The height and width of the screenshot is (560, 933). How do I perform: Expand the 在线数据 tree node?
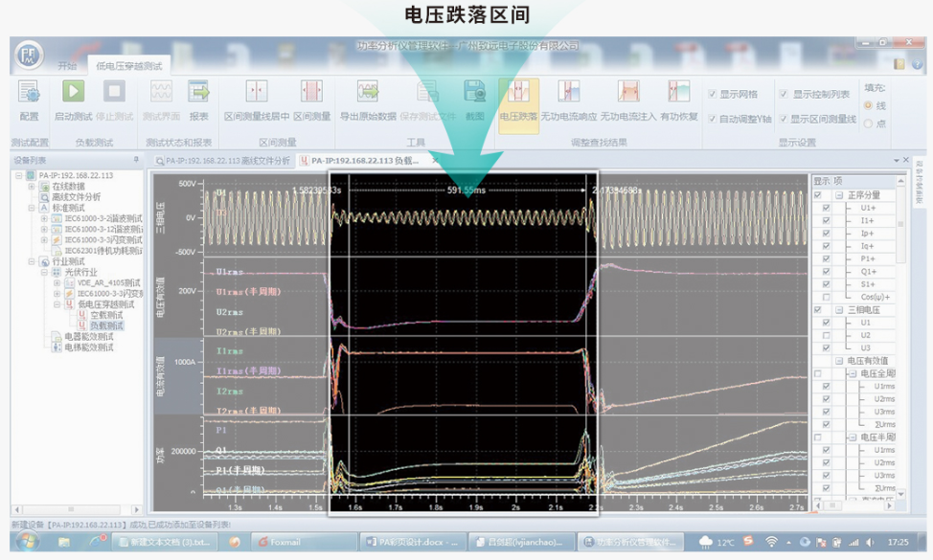click(32, 186)
